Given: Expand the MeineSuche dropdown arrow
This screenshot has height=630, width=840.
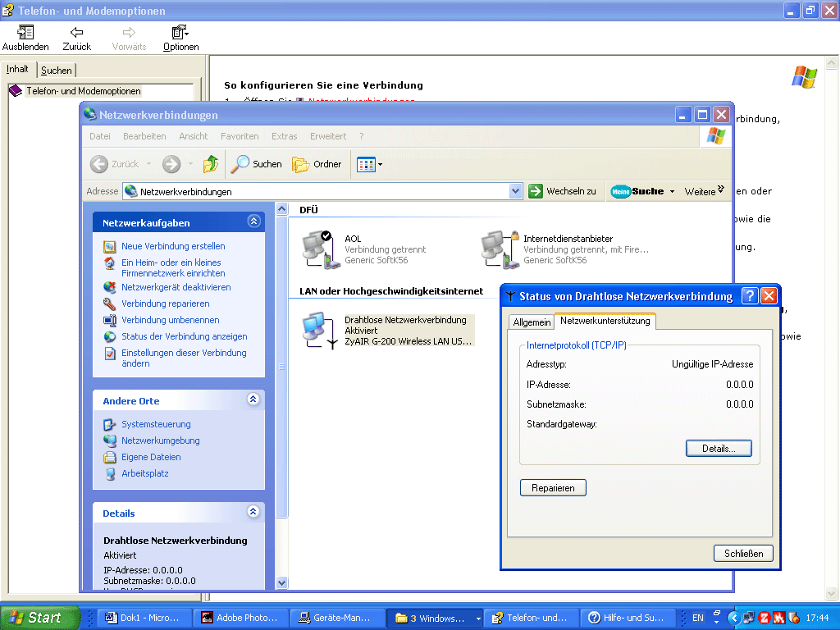Looking at the screenshot, I should click(x=672, y=191).
